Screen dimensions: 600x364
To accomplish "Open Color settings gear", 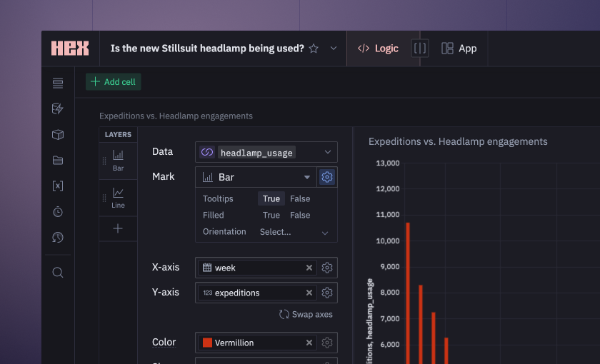I will point(327,343).
